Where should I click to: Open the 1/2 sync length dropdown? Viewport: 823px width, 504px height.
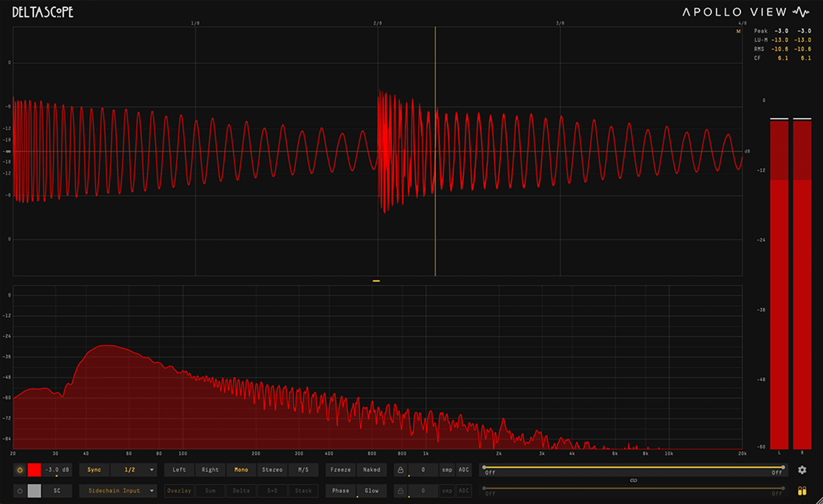(x=134, y=470)
